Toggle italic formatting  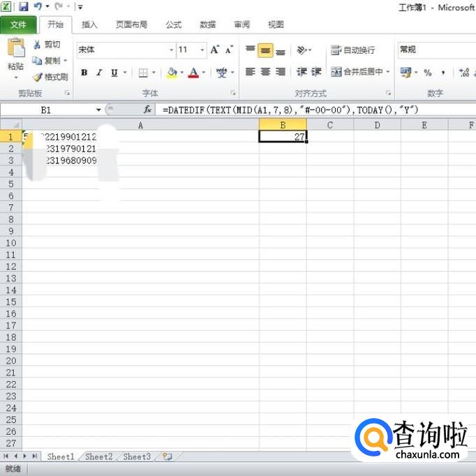(99, 73)
